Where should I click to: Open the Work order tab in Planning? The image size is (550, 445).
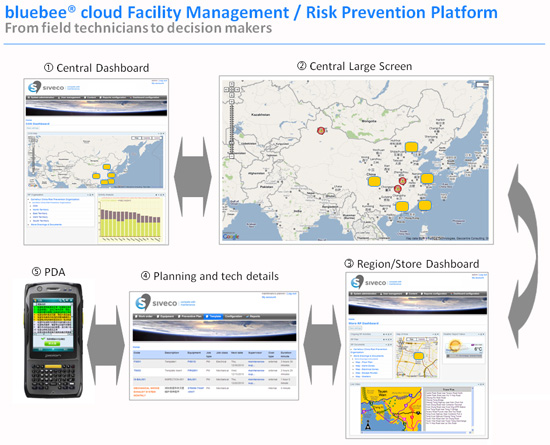144,316
